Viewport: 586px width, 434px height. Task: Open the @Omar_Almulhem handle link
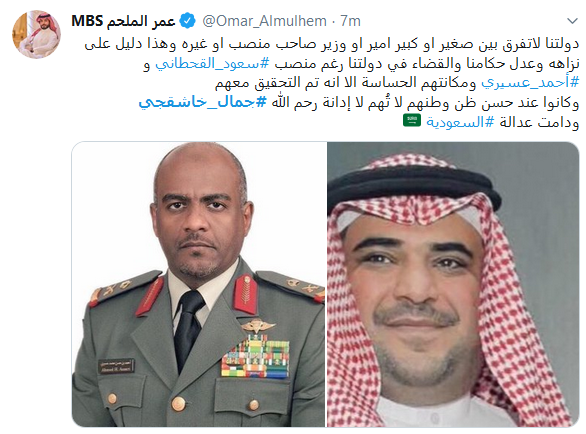[265, 21]
